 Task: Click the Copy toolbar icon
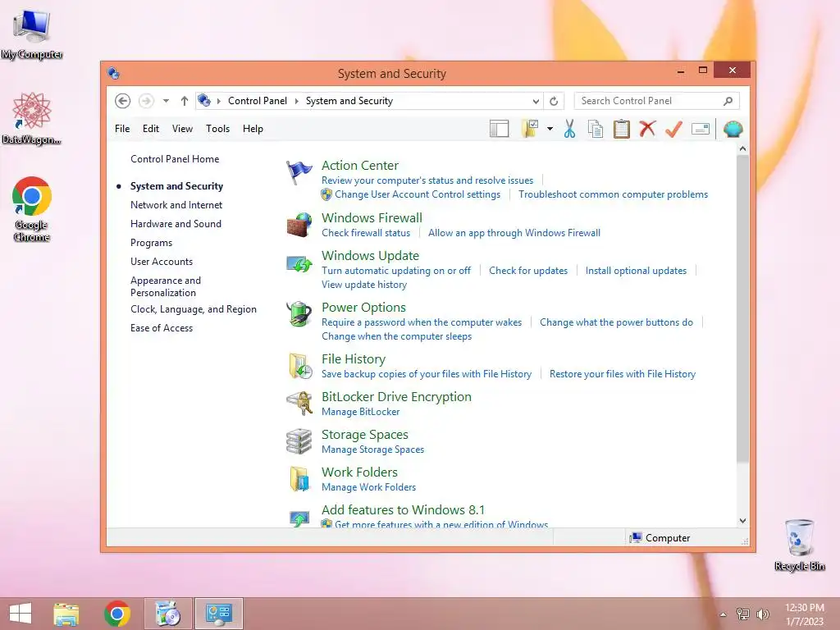click(x=596, y=129)
